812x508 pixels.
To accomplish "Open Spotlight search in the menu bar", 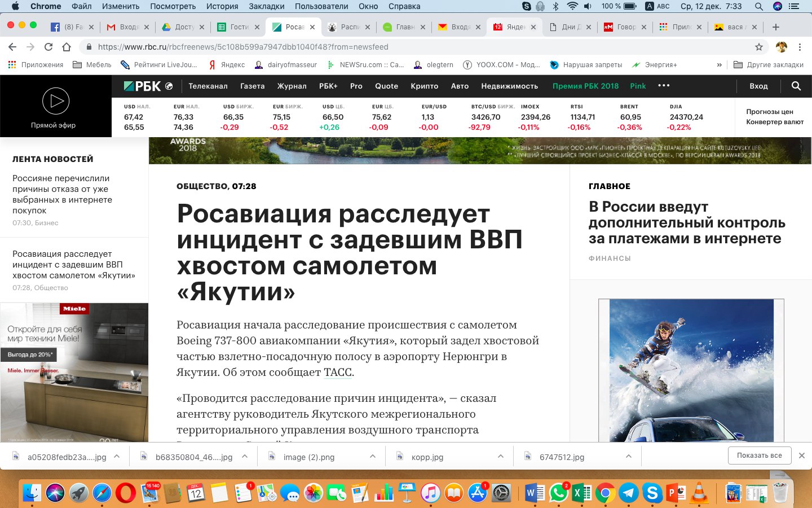I will click(759, 6).
